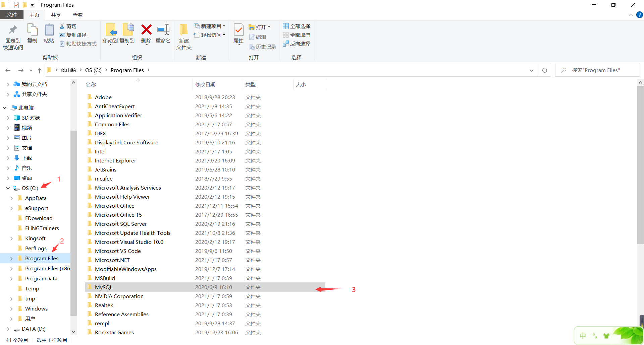644x345 pixels.
Task: Click the Paste (粘贴) ribbon icon
Action: click(x=49, y=30)
